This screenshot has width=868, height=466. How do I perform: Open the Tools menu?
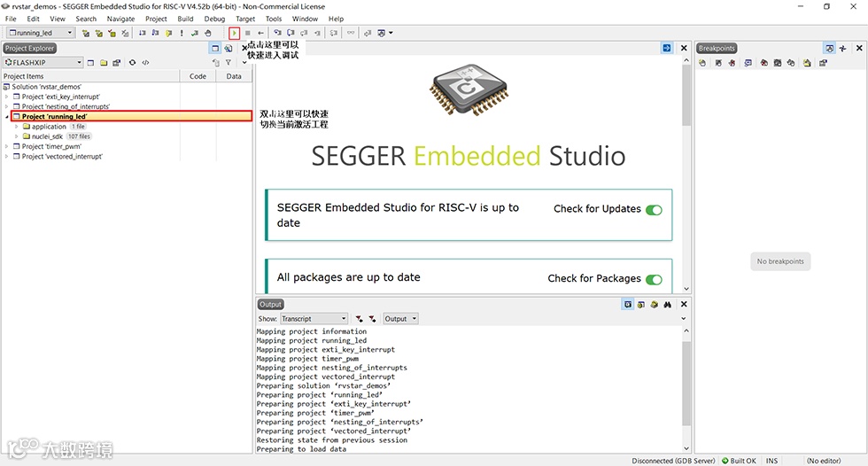click(x=274, y=19)
